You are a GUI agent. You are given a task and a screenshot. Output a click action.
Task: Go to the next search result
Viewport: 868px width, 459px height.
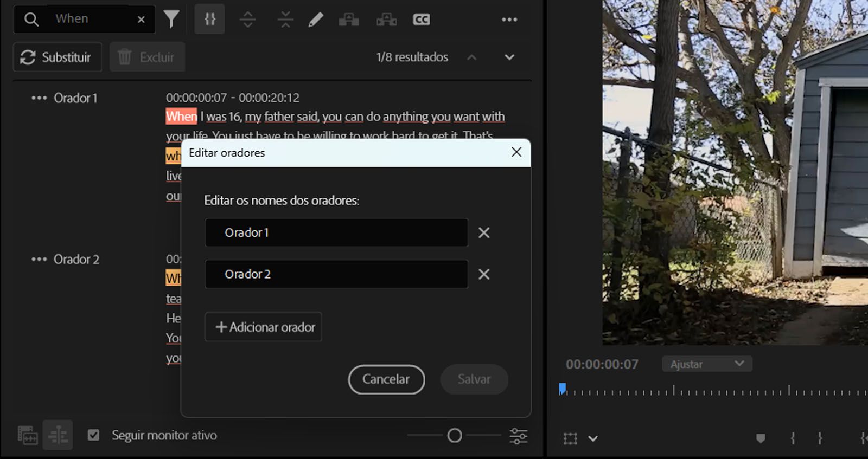pyautogui.click(x=509, y=57)
